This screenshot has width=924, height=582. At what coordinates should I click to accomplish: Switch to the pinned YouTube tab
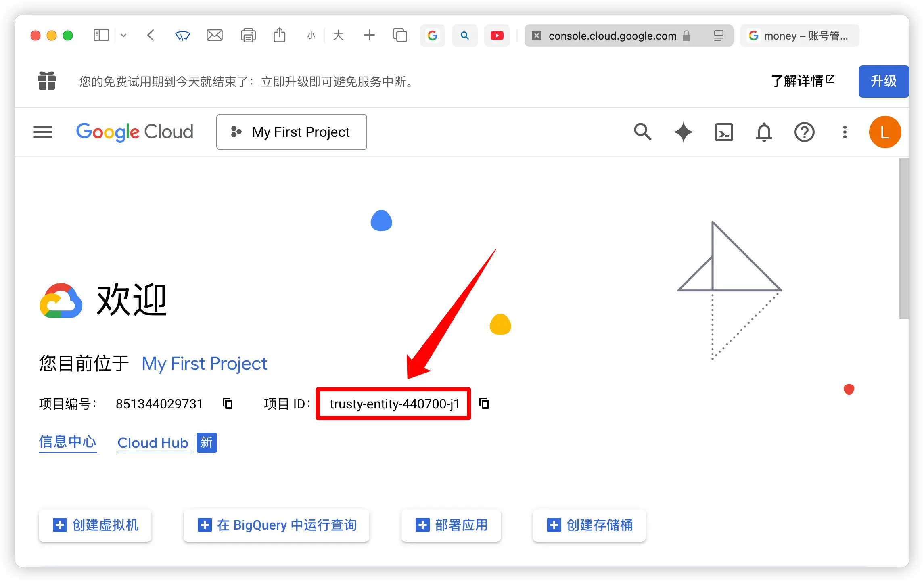[x=497, y=36]
